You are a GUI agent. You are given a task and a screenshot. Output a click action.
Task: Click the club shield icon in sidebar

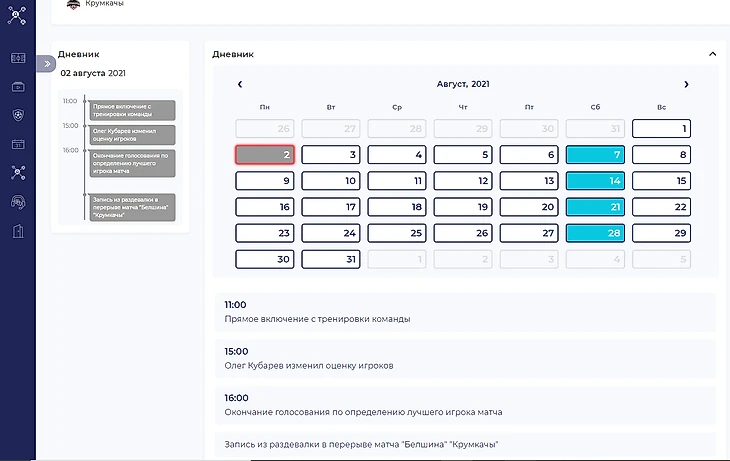[x=17, y=115]
